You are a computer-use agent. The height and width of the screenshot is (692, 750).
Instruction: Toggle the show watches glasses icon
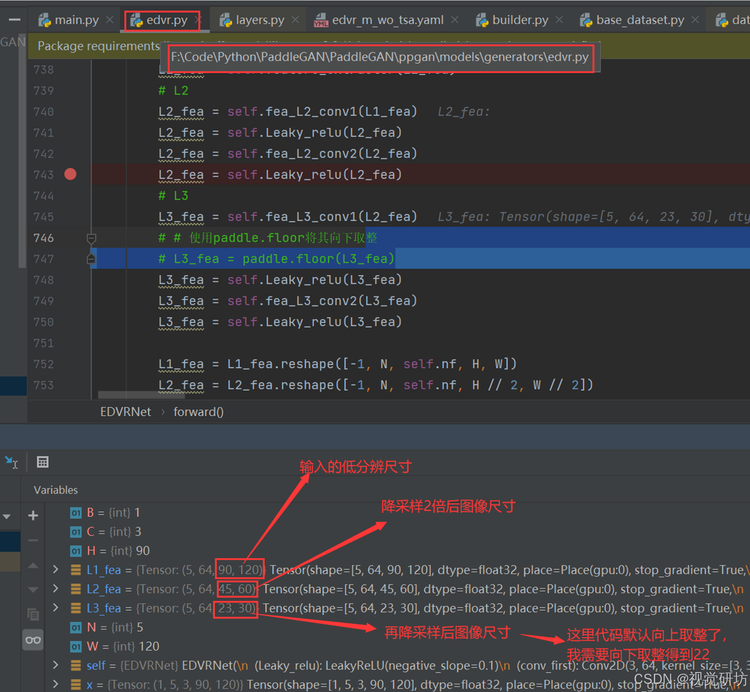[33, 640]
